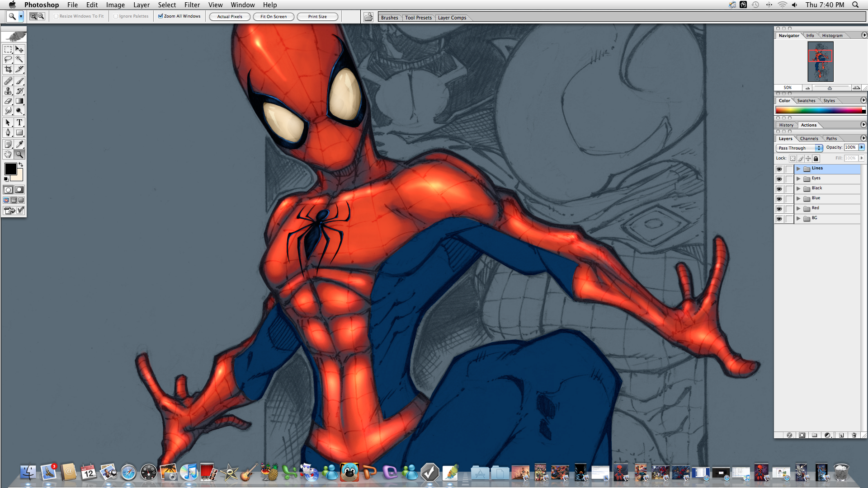Reset to default foreground/background colors

click(6, 179)
